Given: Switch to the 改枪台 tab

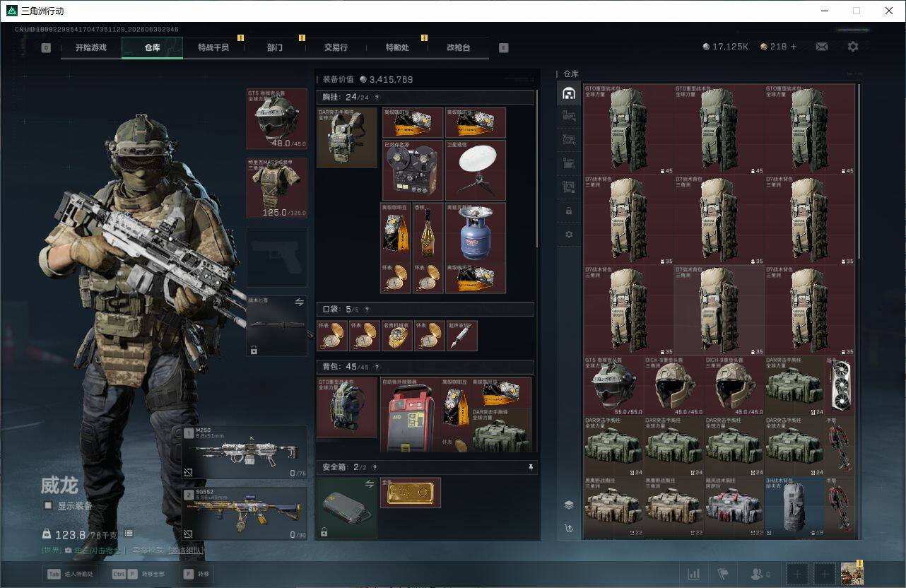Looking at the screenshot, I should pyautogui.click(x=458, y=48).
